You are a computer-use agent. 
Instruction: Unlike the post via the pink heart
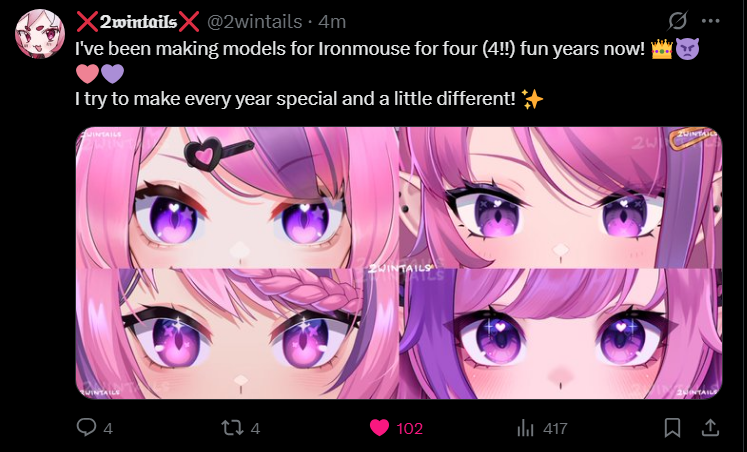(379, 428)
